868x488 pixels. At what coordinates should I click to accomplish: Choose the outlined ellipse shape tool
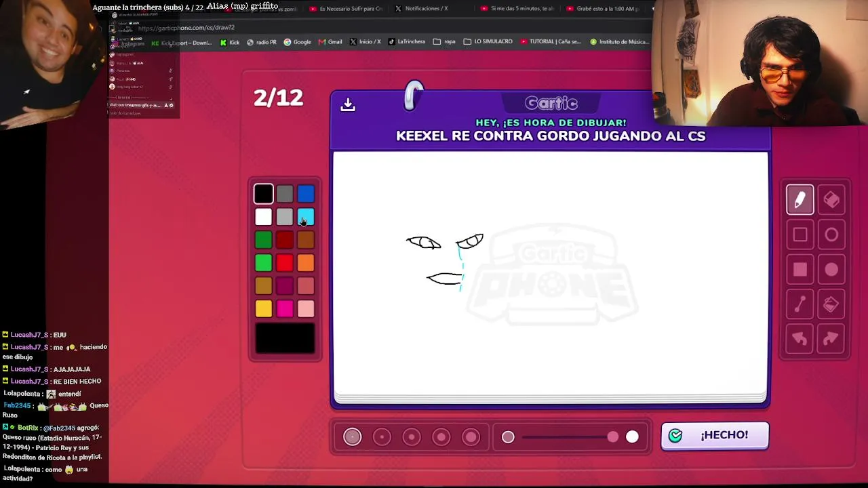(x=831, y=235)
